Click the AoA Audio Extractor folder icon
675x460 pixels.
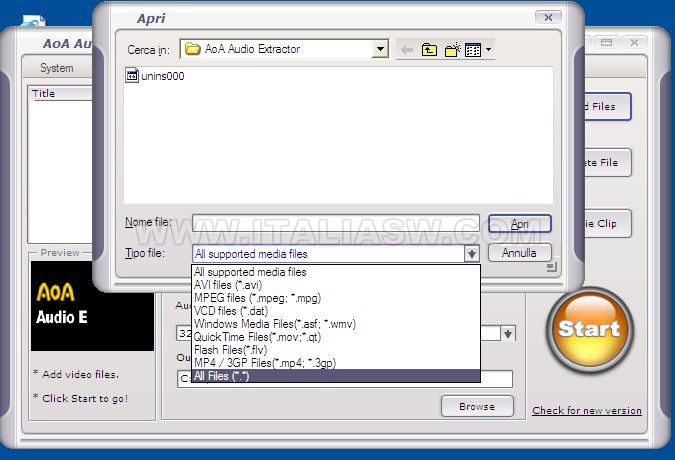click(x=192, y=49)
